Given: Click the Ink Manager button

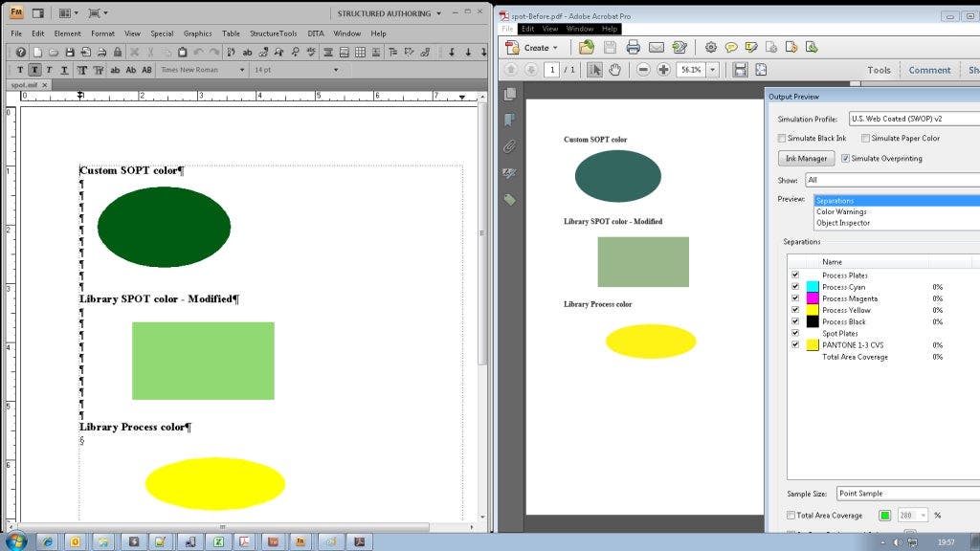Looking at the screenshot, I should tap(805, 158).
